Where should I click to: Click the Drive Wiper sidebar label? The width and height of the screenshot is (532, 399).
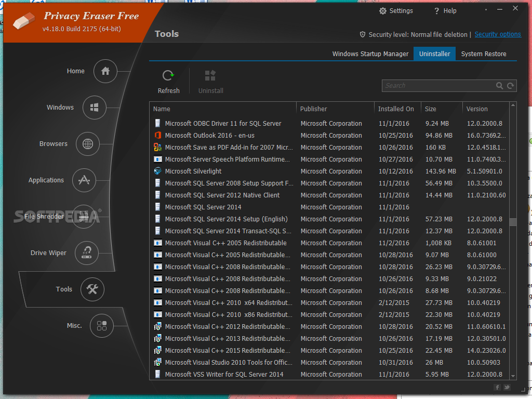(x=48, y=253)
